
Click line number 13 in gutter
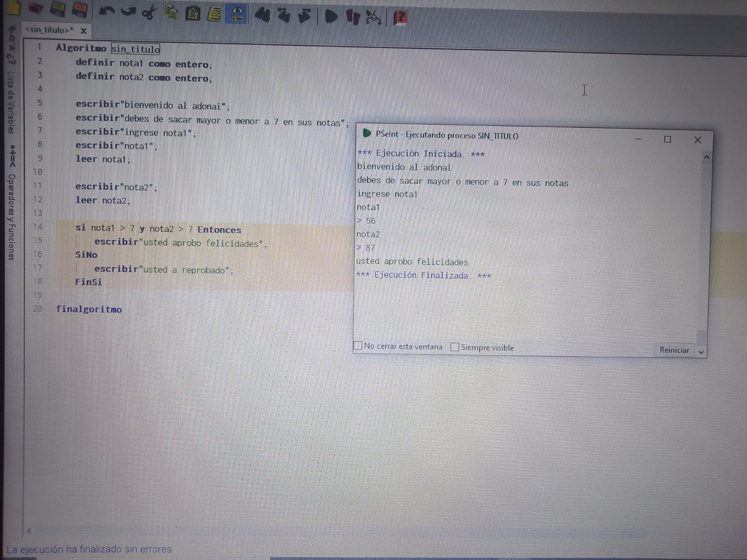tap(37, 213)
